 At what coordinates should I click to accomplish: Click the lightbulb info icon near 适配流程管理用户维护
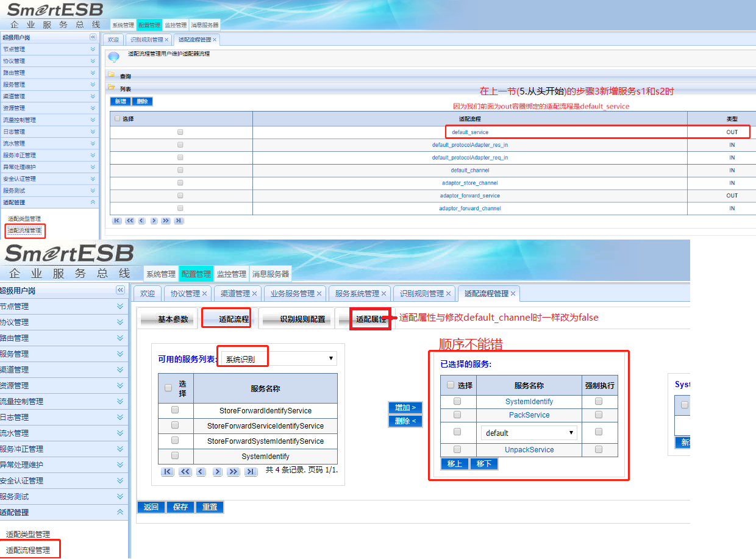pos(113,57)
